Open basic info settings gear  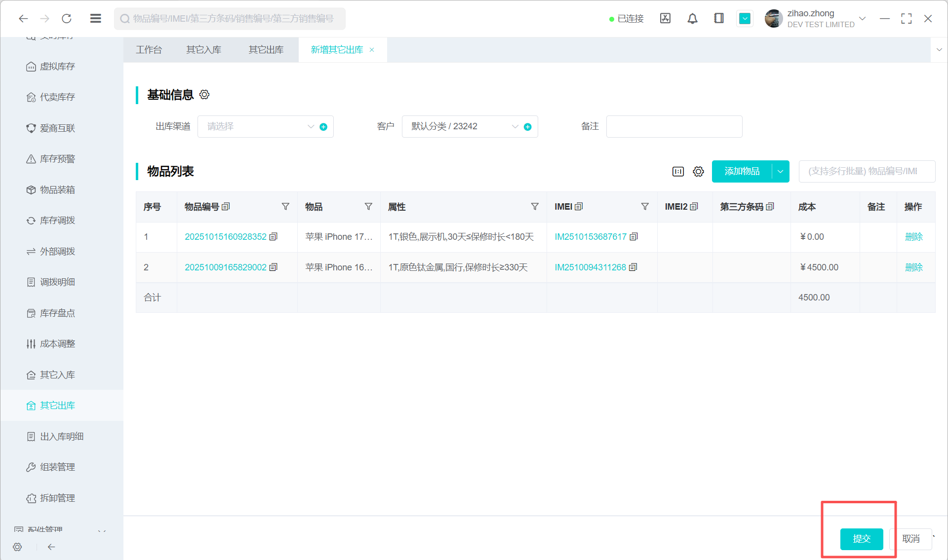click(204, 95)
